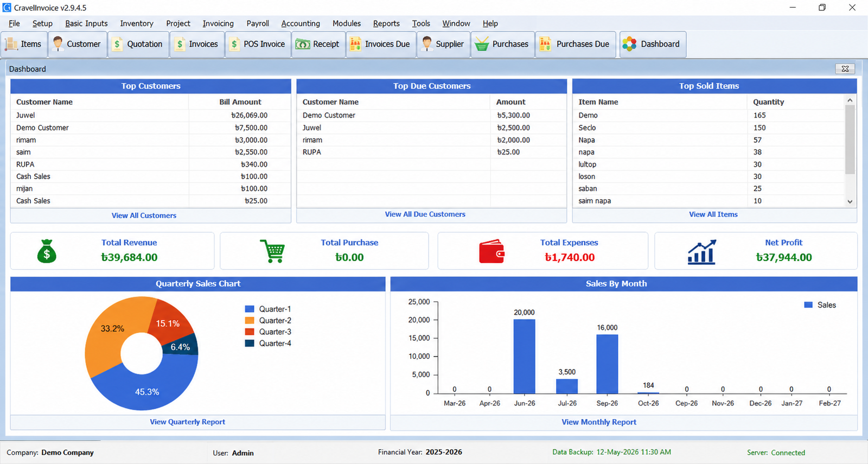Click the Quotation dollar icon
This screenshot has width=868, height=464.
pyautogui.click(x=117, y=44)
